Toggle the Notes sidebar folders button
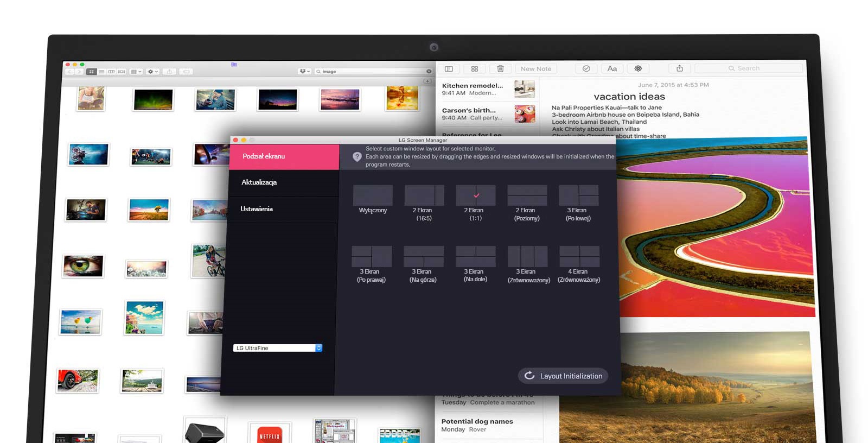This screenshot has width=868, height=443. pyautogui.click(x=449, y=69)
